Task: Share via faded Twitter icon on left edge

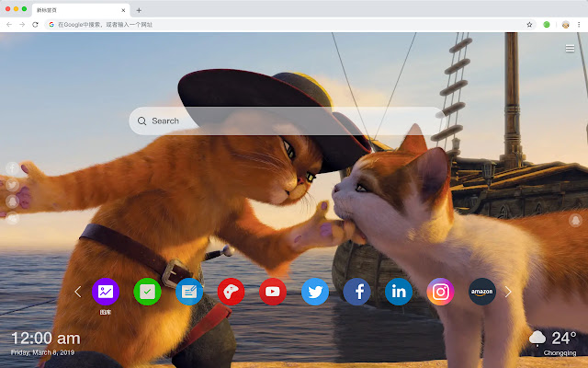Action: point(12,185)
